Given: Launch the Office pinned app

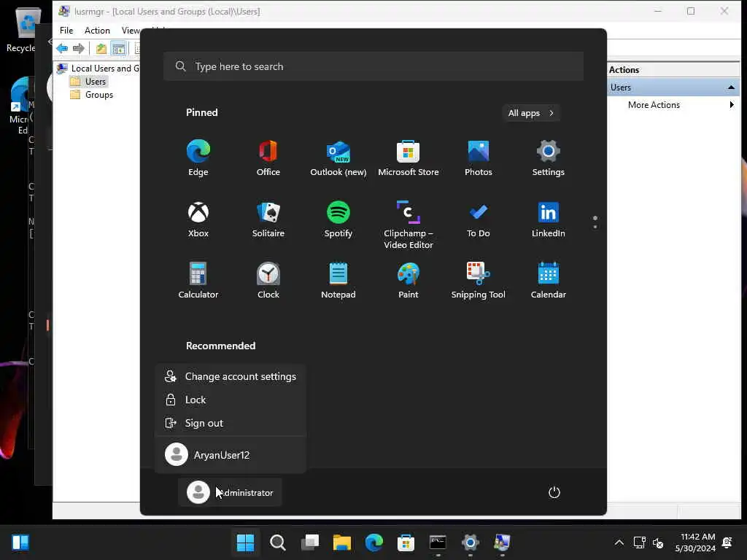Looking at the screenshot, I should tap(268, 158).
